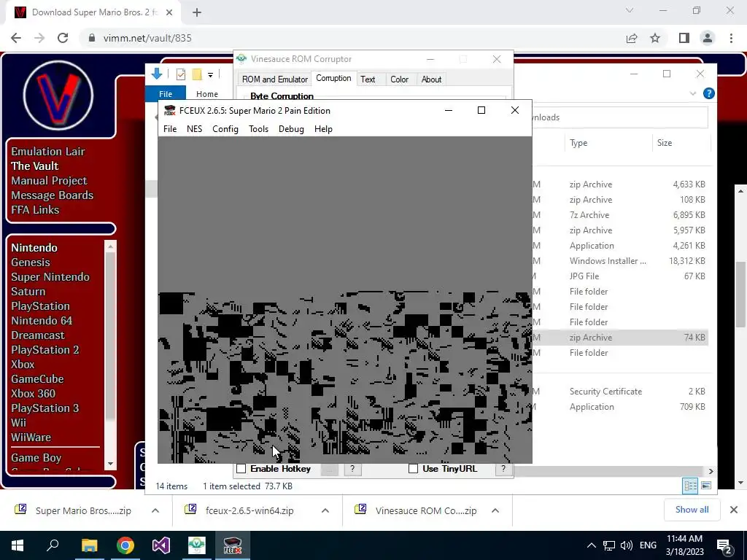Sort by the Type column header

578,143
